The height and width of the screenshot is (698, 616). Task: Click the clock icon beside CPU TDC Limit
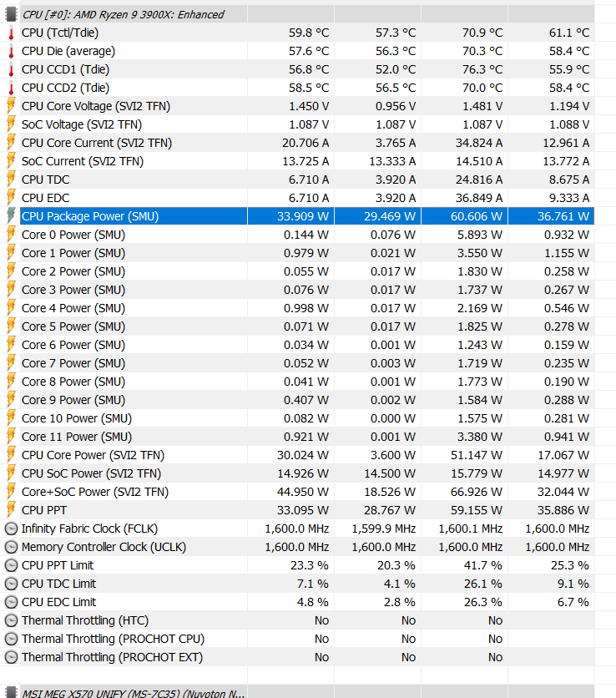pos(11,584)
